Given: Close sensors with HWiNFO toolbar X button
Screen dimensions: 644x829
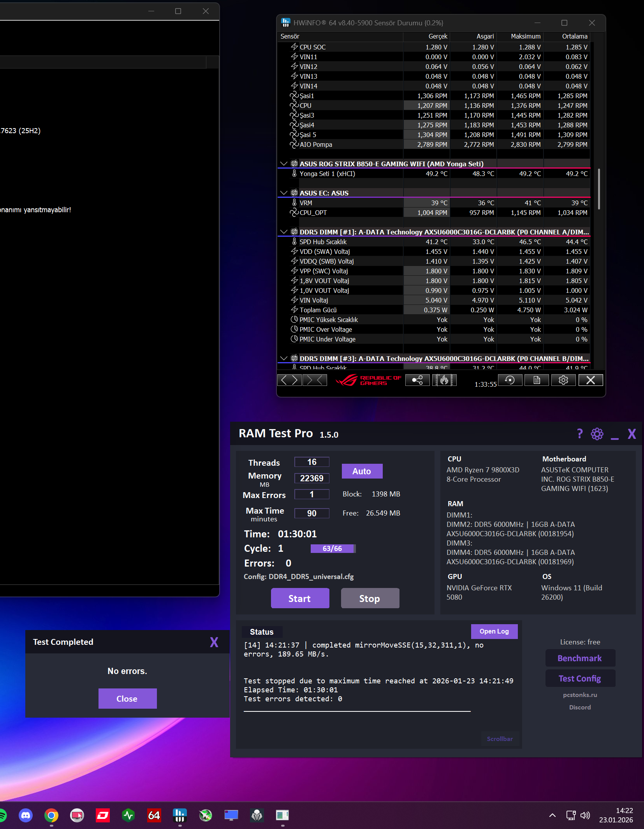Looking at the screenshot, I should click(591, 380).
